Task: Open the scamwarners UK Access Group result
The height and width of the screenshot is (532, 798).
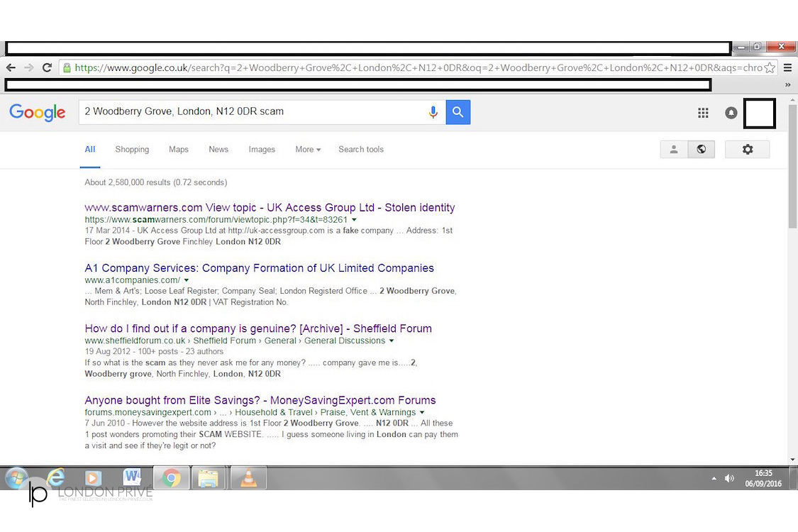Action: (x=270, y=208)
